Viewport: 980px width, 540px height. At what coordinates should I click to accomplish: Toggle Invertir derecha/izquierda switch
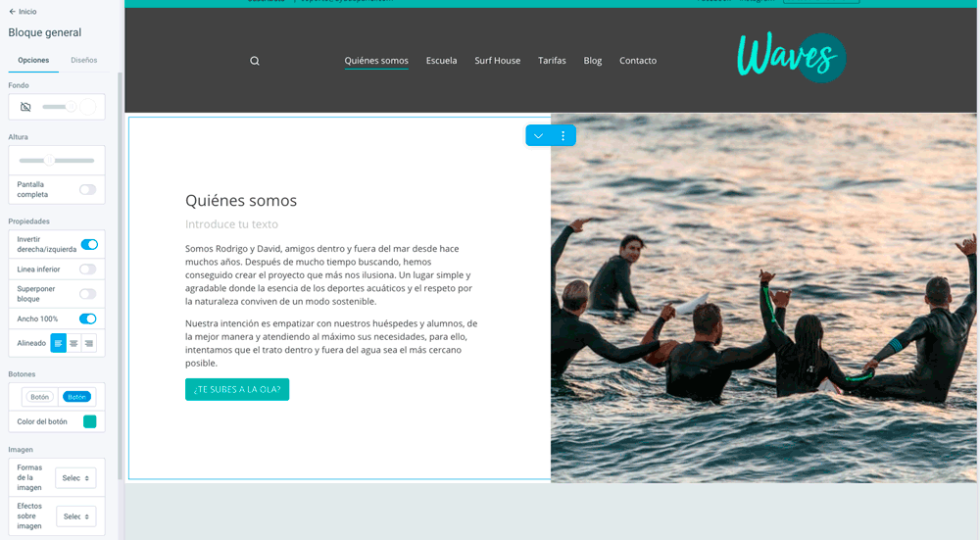click(x=89, y=244)
